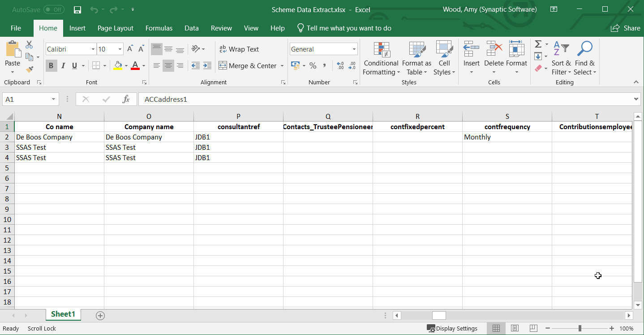Image resolution: width=644 pixels, height=335 pixels.
Task: Open the font name dropdown (Calibri)
Action: [93, 49]
